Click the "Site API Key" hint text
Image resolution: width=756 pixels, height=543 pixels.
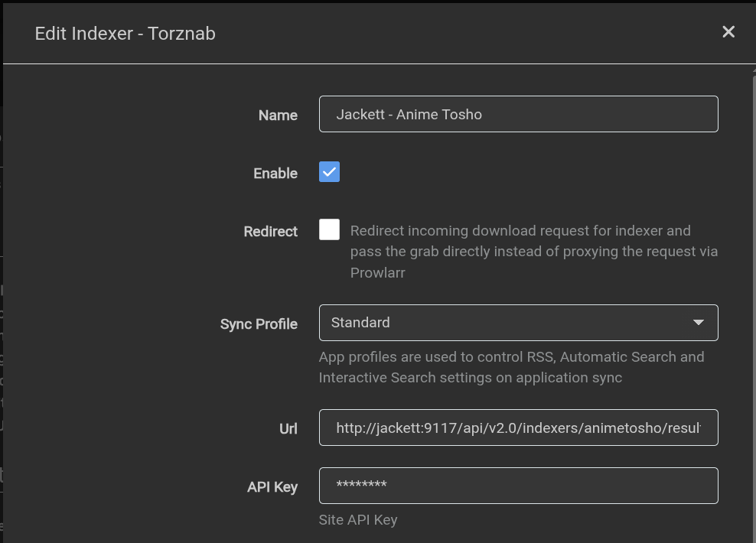(x=357, y=520)
